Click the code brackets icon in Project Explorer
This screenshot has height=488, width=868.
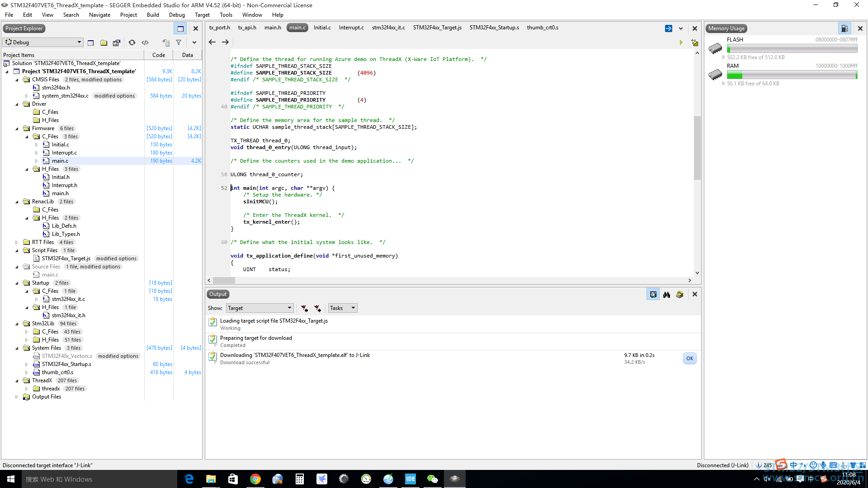[145, 42]
